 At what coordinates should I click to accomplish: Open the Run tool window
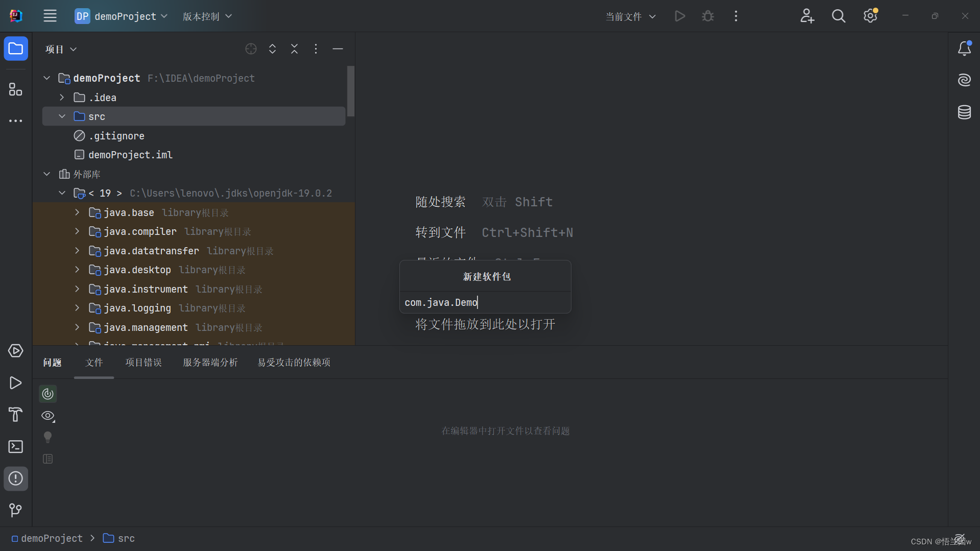16,383
